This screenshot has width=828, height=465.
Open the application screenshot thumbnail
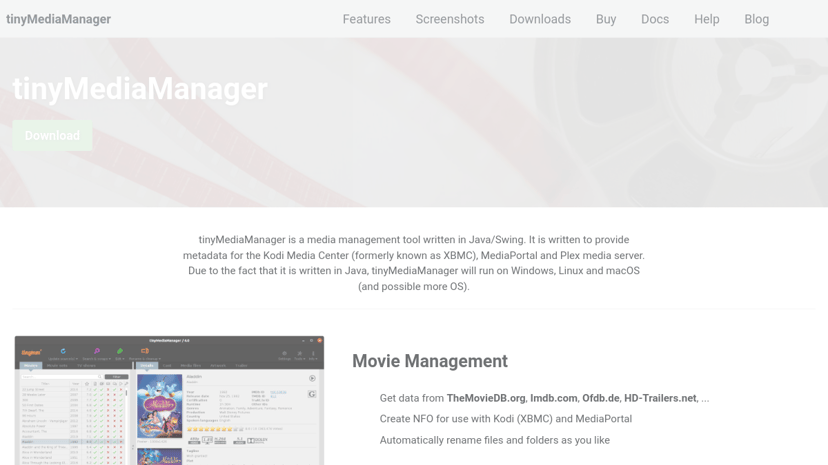point(170,401)
